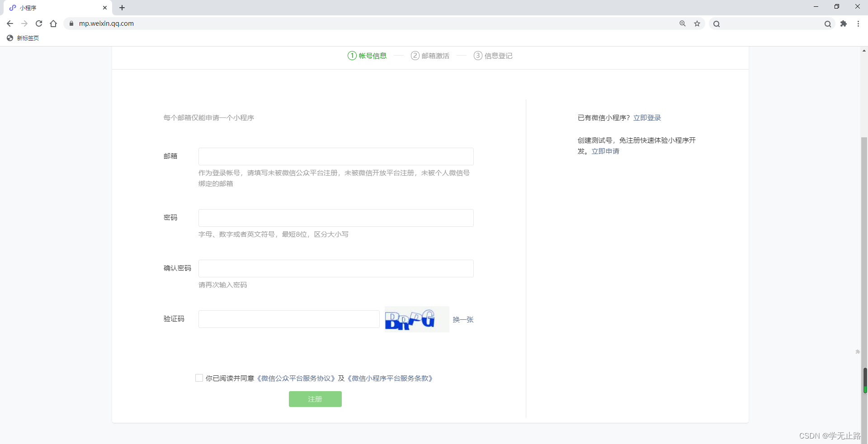Viewport: 868px width, 444px height.
Task: Open the extensions puzzle icon
Action: 844,23
